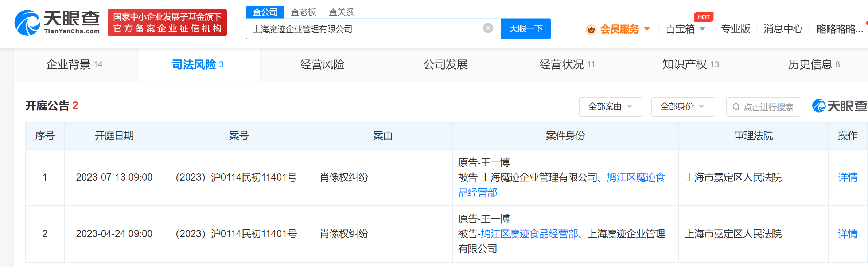Image resolution: width=868 pixels, height=267 pixels.
Task: Click 上海市嘉定区人民法院 in row 2
Action: 733,234
